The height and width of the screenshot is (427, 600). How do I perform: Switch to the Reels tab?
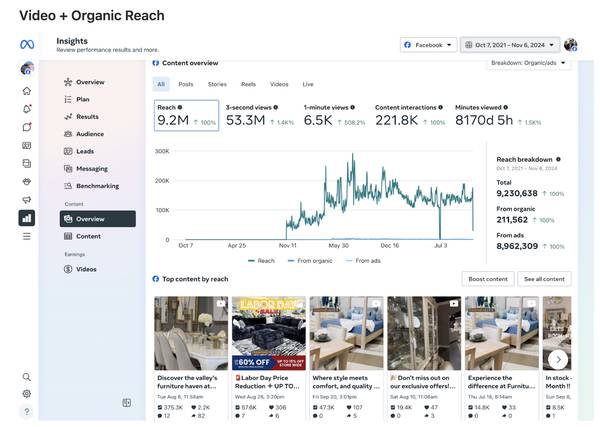248,84
